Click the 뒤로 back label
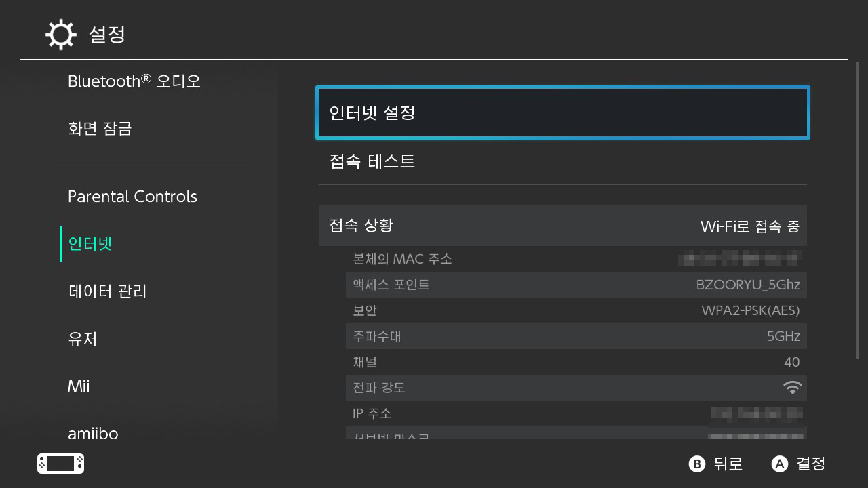 (x=728, y=464)
